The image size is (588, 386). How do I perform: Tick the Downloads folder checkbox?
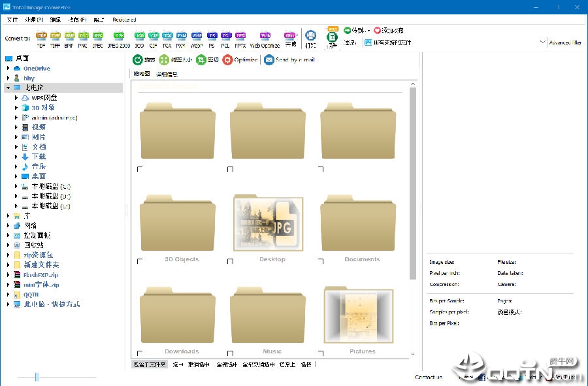pyautogui.click(x=140, y=353)
